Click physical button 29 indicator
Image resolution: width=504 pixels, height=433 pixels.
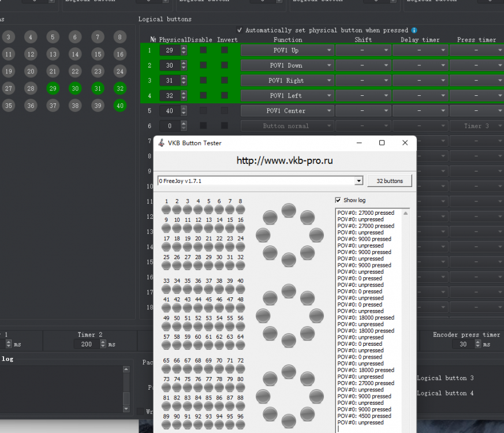53,88
